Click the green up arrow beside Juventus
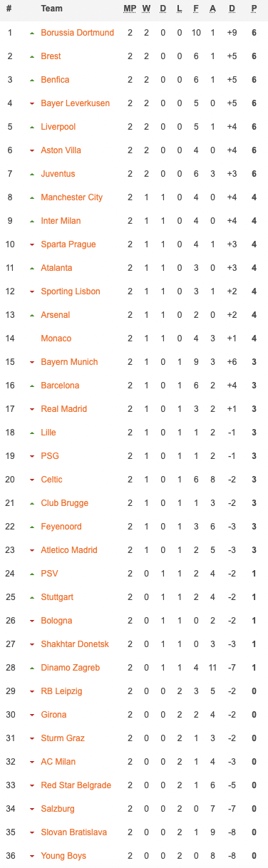This screenshot has width=268, height=868. pos(31,174)
